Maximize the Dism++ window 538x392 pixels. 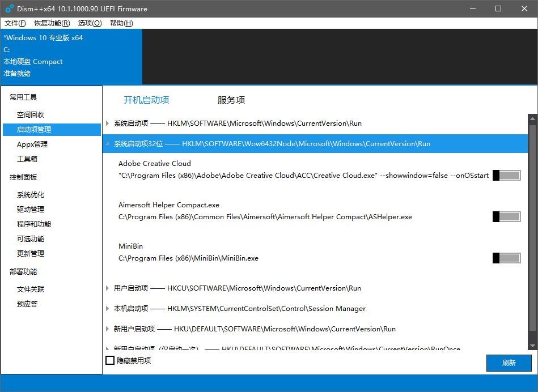click(498, 8)
